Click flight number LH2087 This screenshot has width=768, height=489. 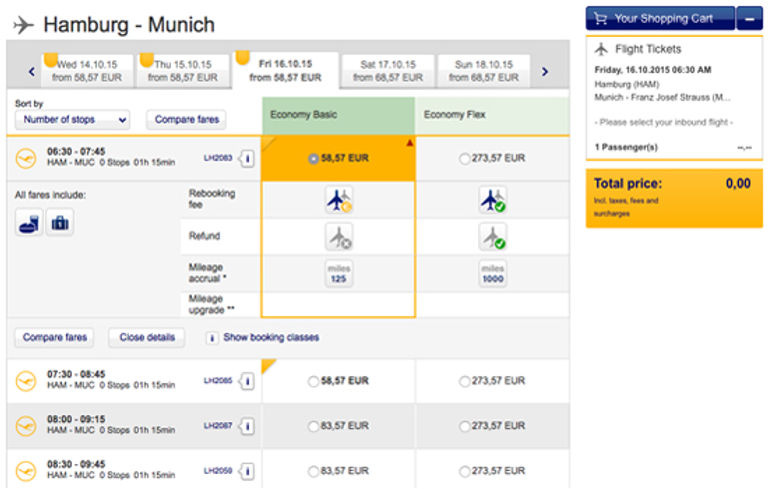tap(218, 425)
